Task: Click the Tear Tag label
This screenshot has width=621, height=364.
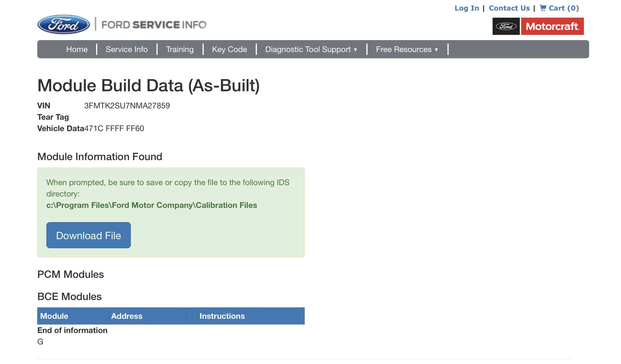Action: (x=53, y=117)
